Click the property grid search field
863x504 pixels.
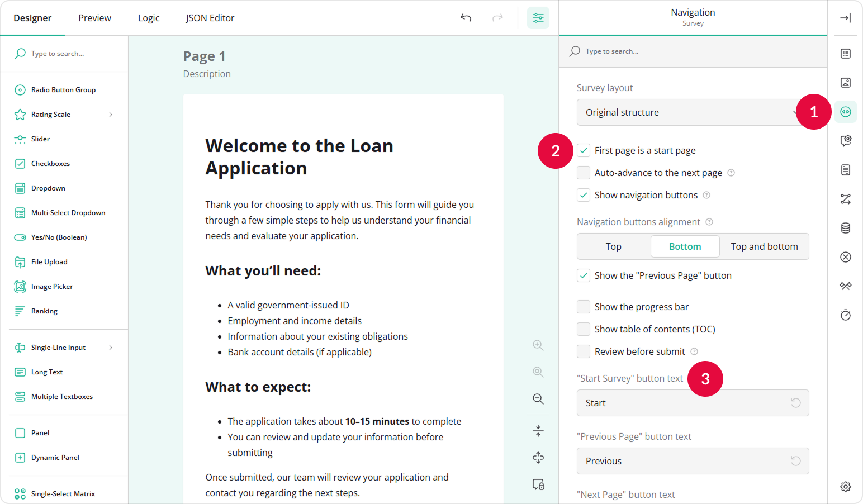pos(671,51)
